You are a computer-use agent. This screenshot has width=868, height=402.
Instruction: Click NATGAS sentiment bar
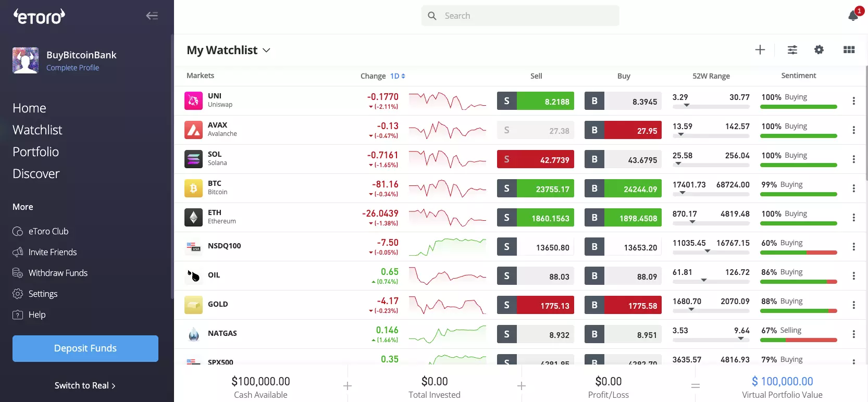pyautogui.click(x=799, y=340)
